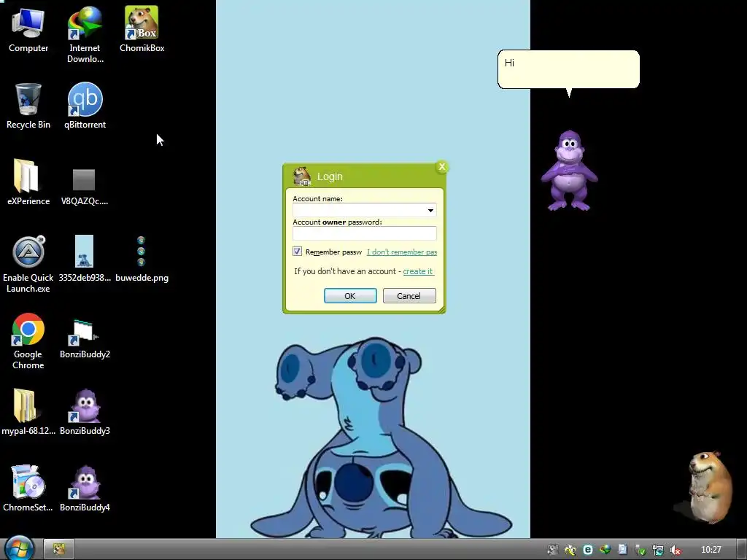Toggle the Remember password checkbox
Screen dimensions: 747x560
click(x=297, y=252)
